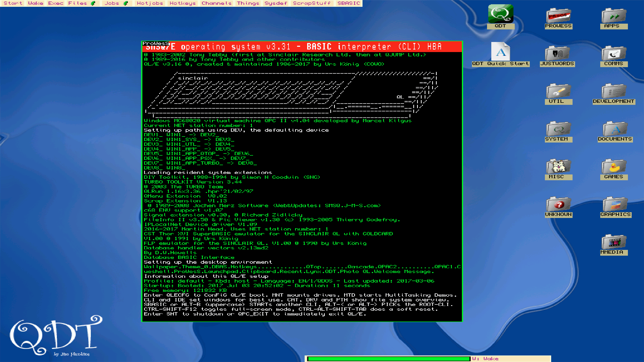The image size is (644, 362).
Task: Click the 'Setting up the desktop environment' line
Action: [x=208, y=262]
